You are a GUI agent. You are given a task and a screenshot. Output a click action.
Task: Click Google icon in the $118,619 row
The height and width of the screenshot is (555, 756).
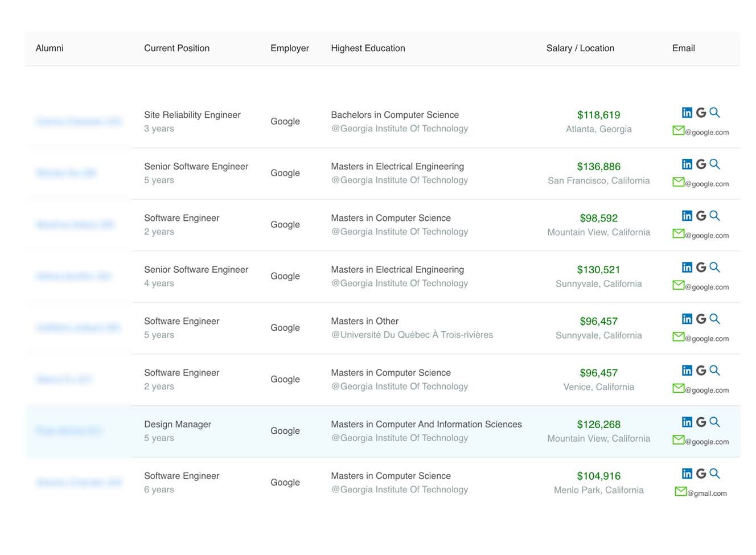pos(701,113)
